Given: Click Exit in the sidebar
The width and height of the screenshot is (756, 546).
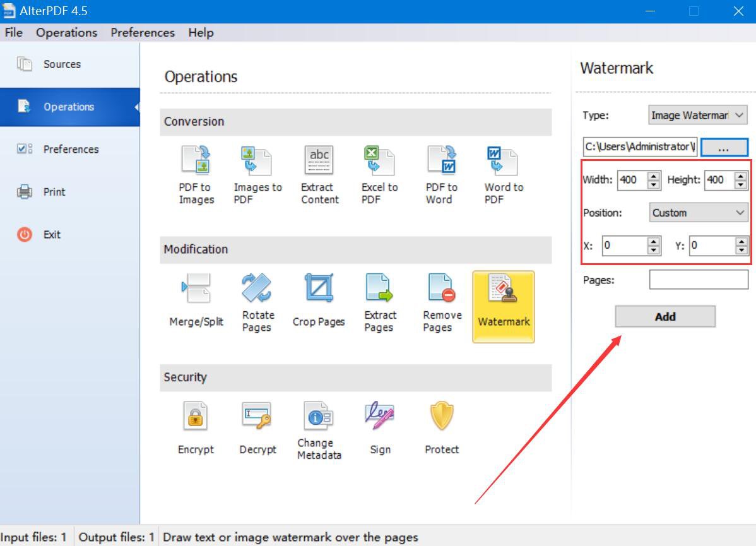Looking at the screenshot, I should coord(70,234).
